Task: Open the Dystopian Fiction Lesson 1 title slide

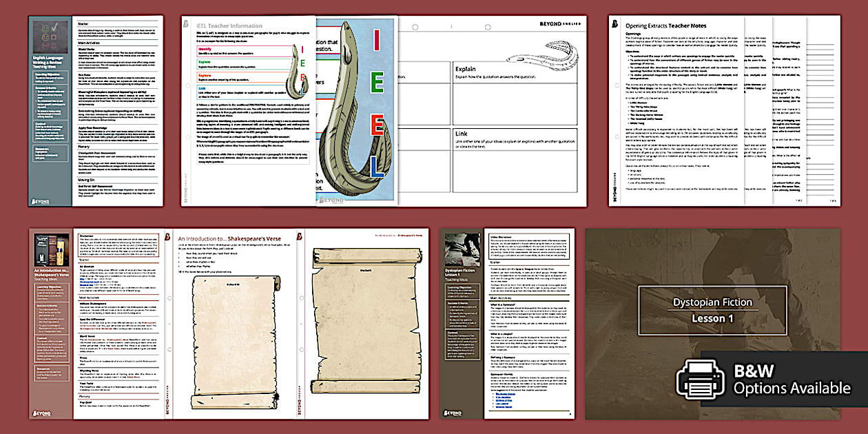Action: 713,310
